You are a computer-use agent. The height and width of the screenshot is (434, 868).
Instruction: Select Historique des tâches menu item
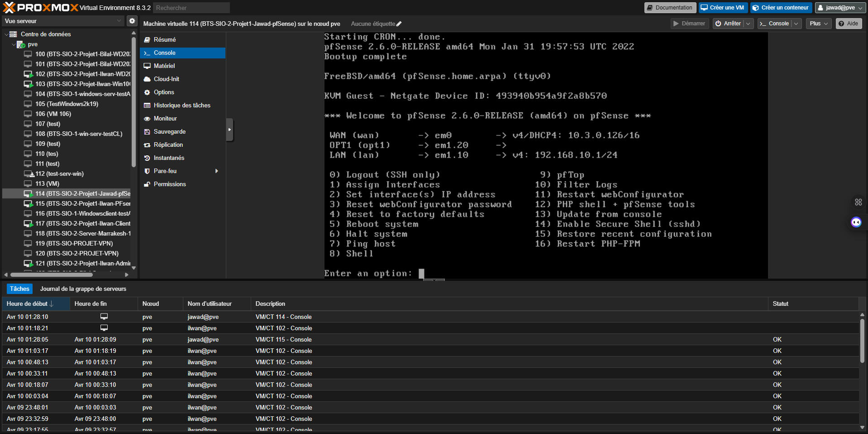point(181,106)
